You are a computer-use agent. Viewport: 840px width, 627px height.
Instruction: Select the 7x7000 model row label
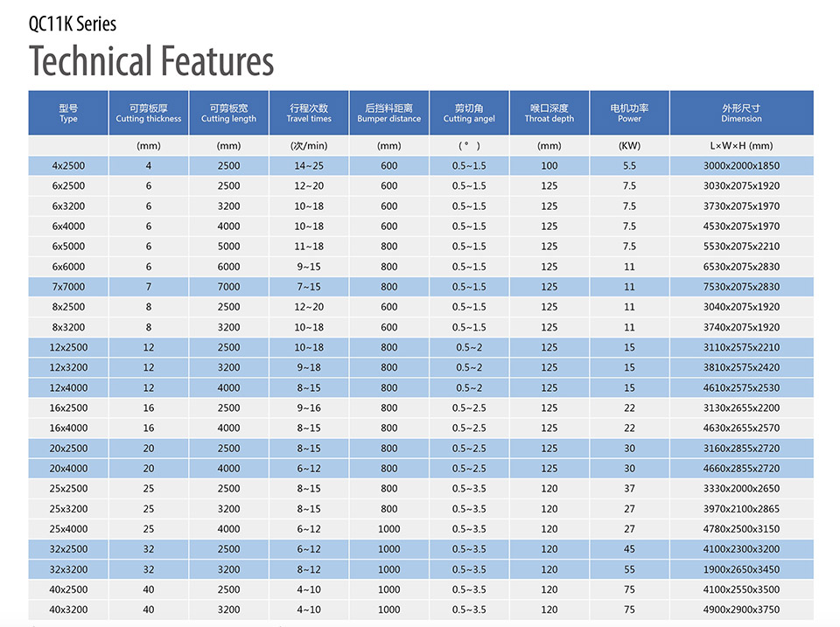[68, 287]
